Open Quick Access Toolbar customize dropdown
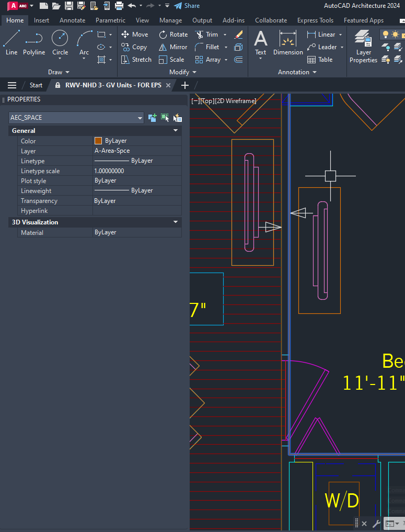The width and height of the screenshot is (405, 532). coord(167,6)
